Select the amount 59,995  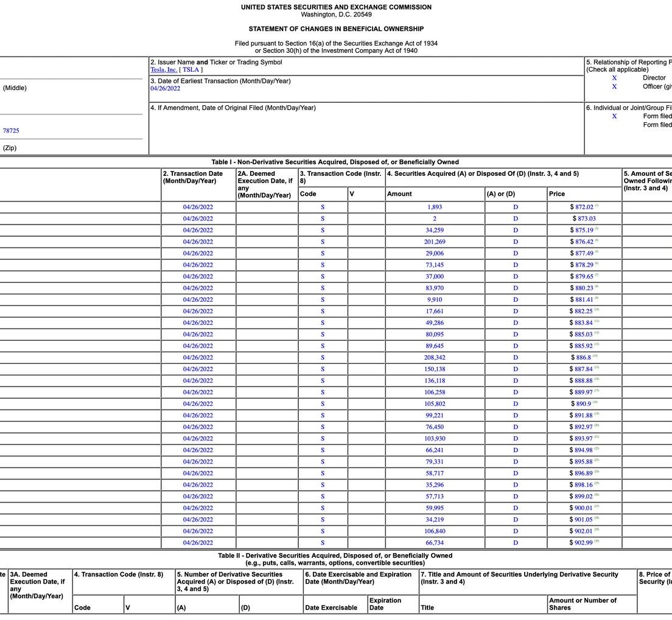435,507
